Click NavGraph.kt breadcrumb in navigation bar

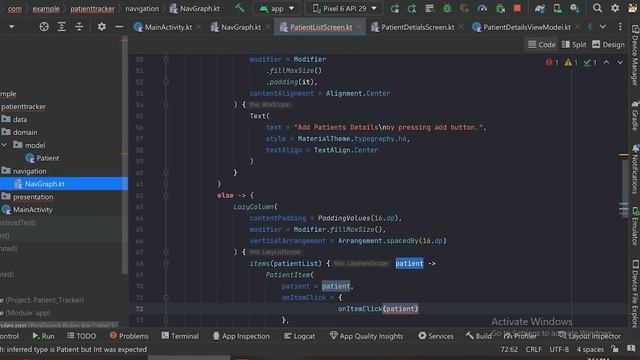click(195, 9)
